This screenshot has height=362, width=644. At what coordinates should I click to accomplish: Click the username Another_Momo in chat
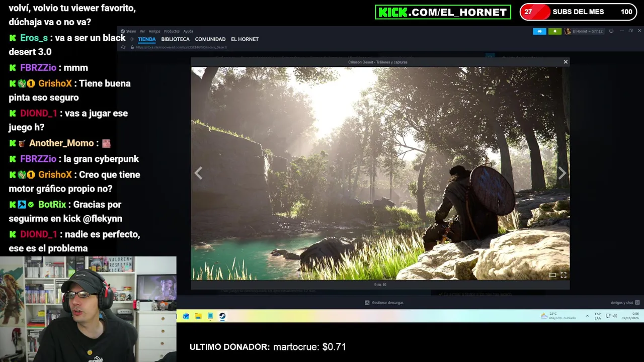61,143
